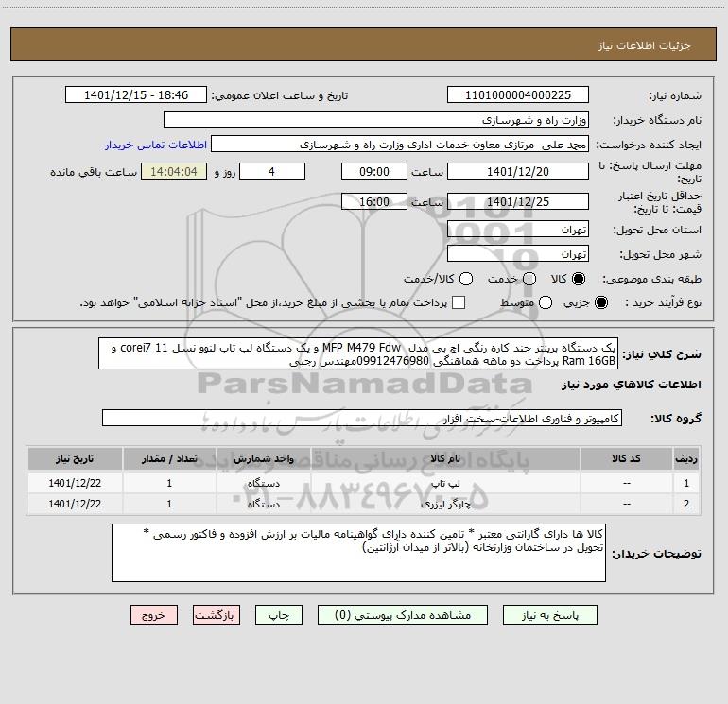
Task: Click the 14:04:04 remaining time field
Action: (x=174, y=171)
